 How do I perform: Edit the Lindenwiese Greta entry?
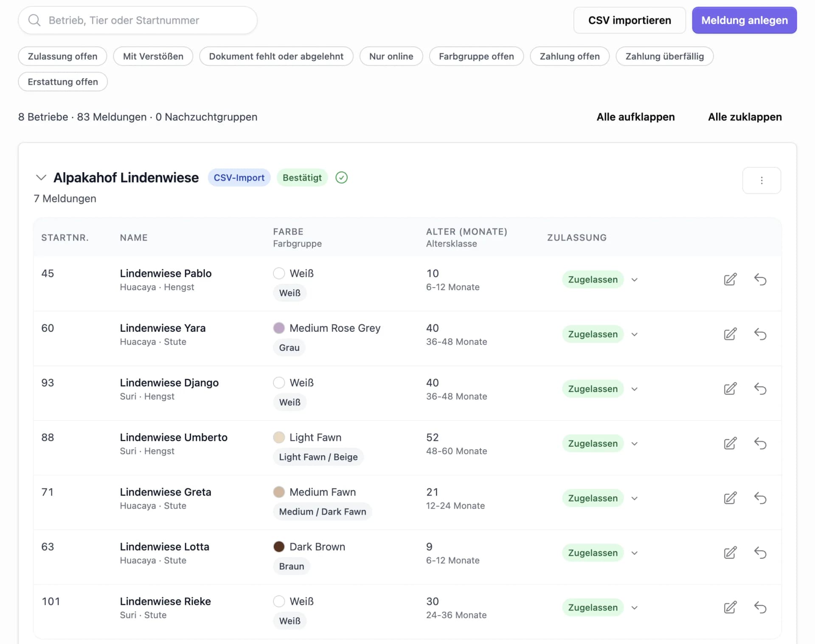730,498
